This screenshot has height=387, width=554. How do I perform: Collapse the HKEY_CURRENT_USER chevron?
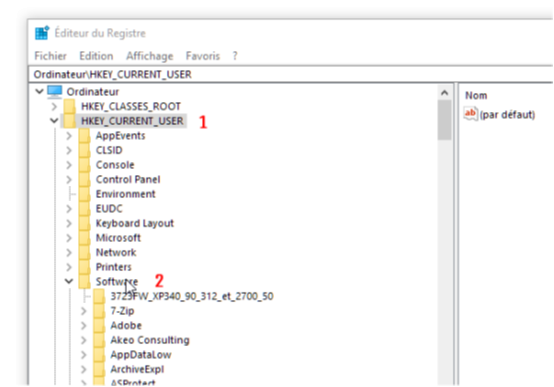tap(54, 121)
